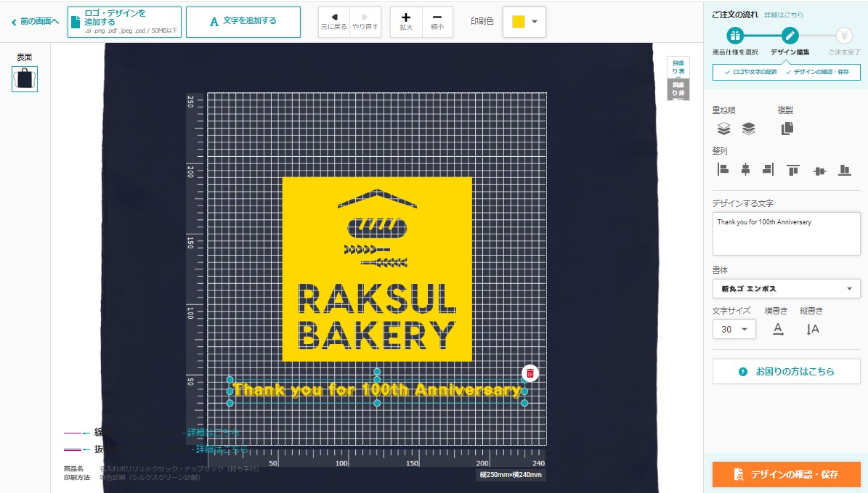Click お困りの方はこちら help button
The width and height of the screenshot is (868, 493).
pos(786,371)
